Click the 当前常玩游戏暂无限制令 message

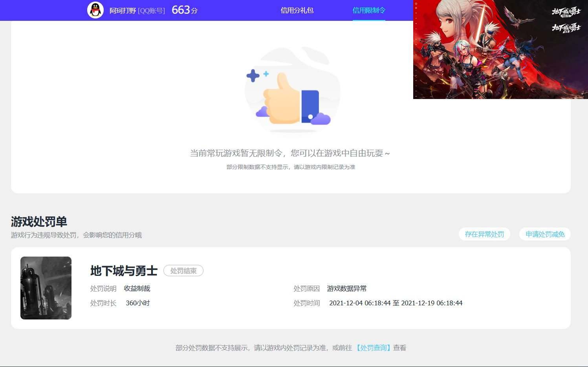click(x=290, y=153)
